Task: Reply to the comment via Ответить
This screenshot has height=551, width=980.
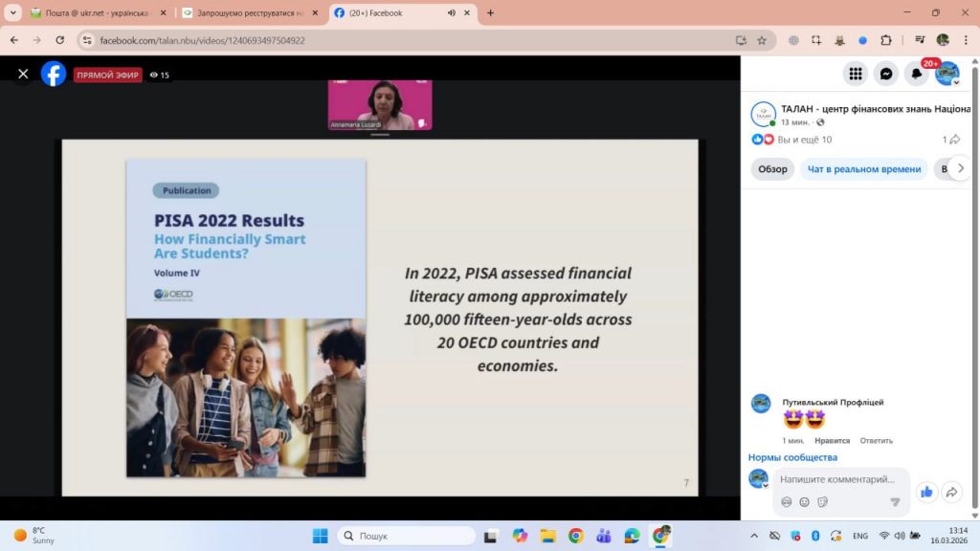Action: point(876,440)
